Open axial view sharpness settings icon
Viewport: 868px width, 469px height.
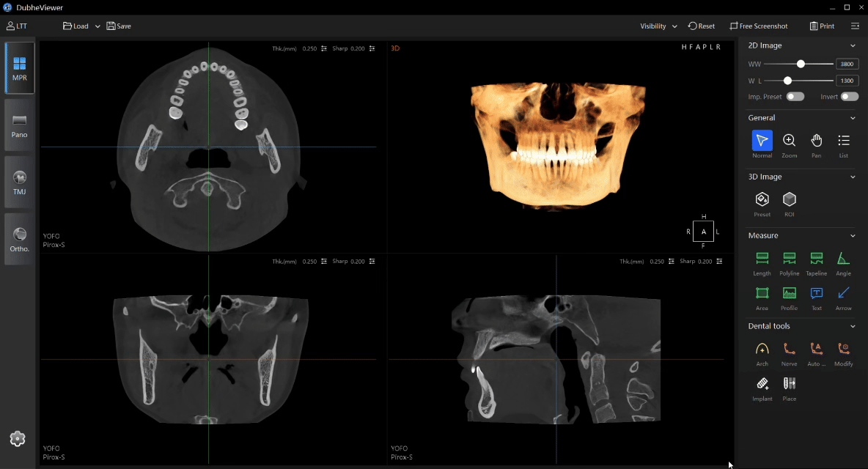pyautogui.click(x=372, y=48)
